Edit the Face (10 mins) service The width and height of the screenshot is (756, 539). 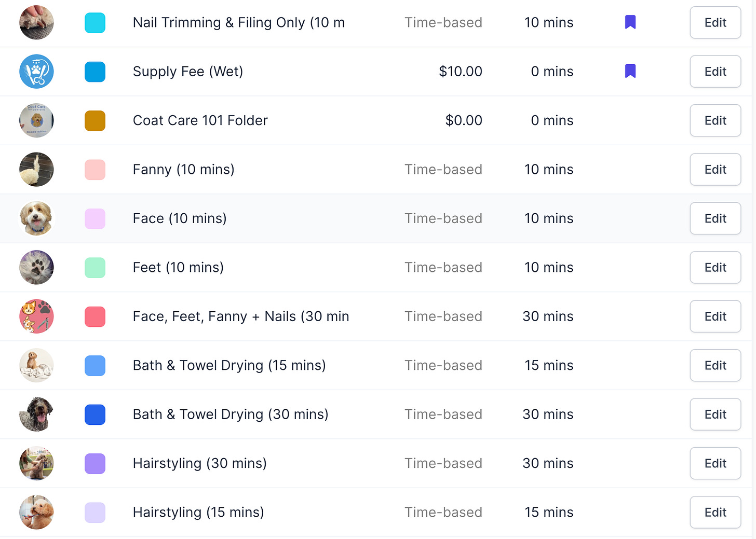715,218
